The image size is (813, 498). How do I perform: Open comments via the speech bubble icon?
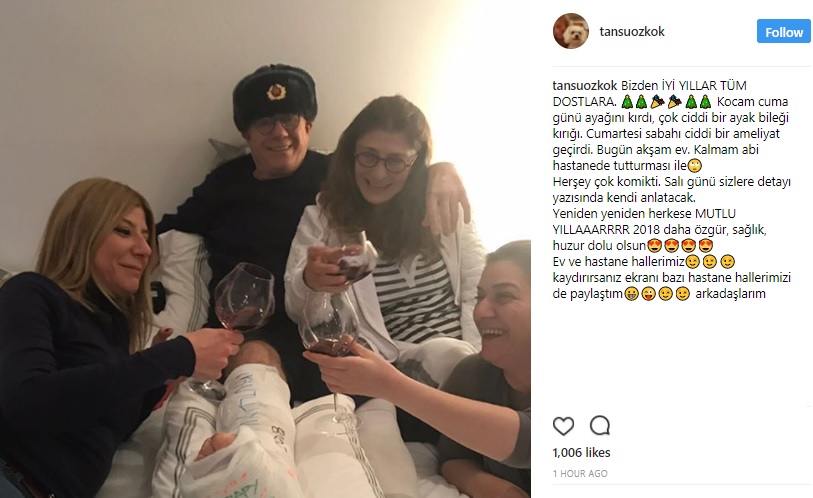(600, 426)
